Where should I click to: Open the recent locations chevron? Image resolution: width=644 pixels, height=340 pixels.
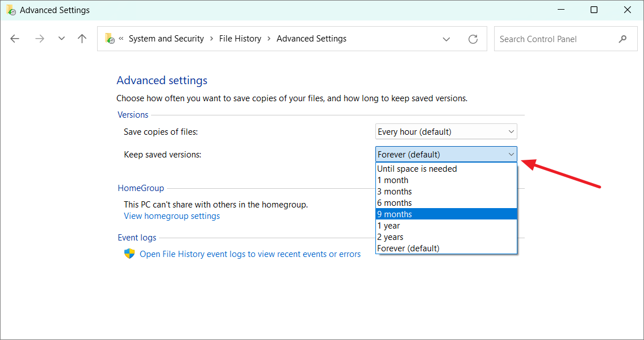(61, 39)
